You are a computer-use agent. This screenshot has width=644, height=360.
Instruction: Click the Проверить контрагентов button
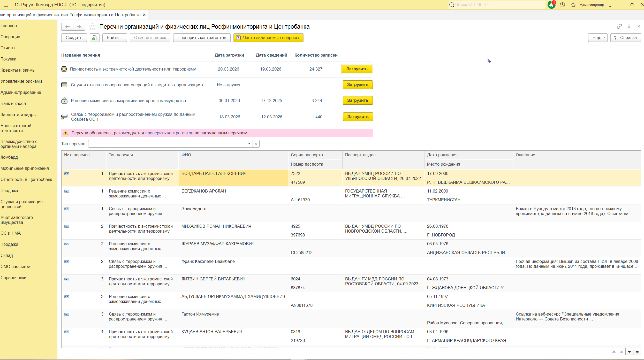202,38
